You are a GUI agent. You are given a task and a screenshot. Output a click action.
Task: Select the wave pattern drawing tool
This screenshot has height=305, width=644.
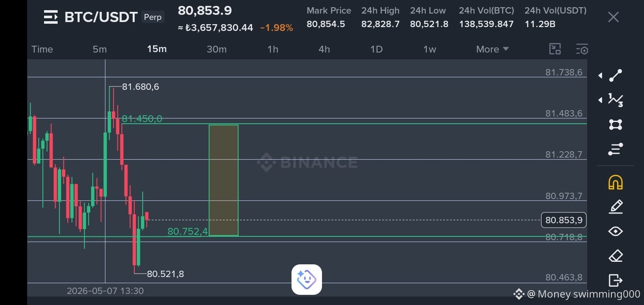click(x=615, y=100)
